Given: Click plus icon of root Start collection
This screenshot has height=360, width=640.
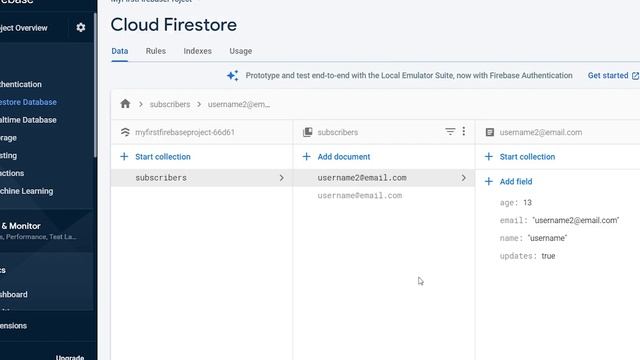Looking at the screenshot, I should tap(124, 157).
